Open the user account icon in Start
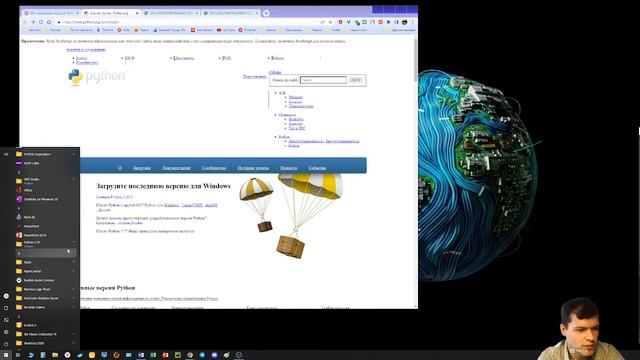 pos(6,296)
